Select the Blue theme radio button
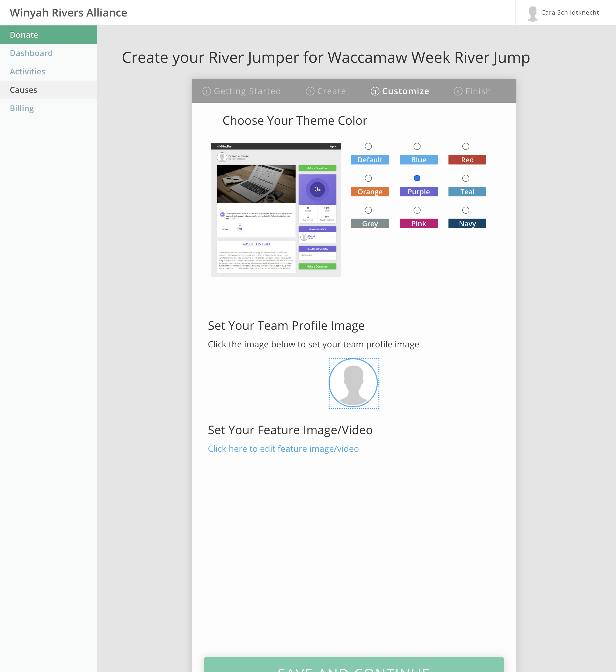616x672 pixels. point(417,146)
